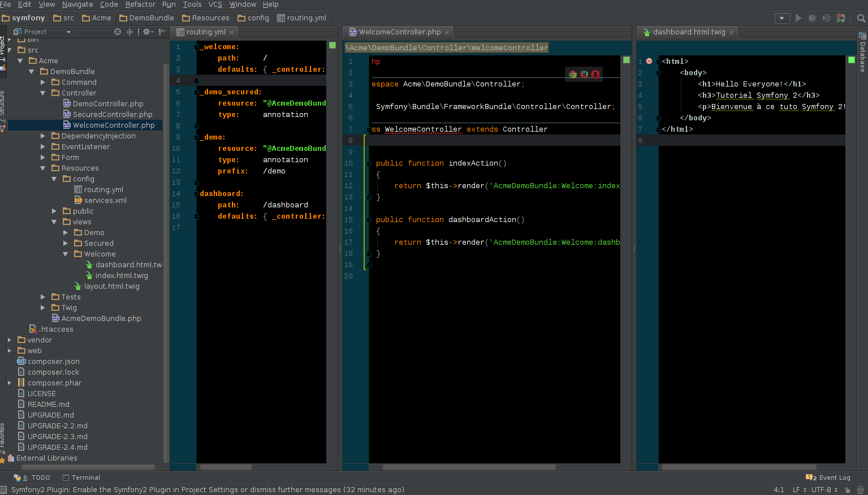
Task: Click the Run play button in toolbar
Action: pos(798,18)
